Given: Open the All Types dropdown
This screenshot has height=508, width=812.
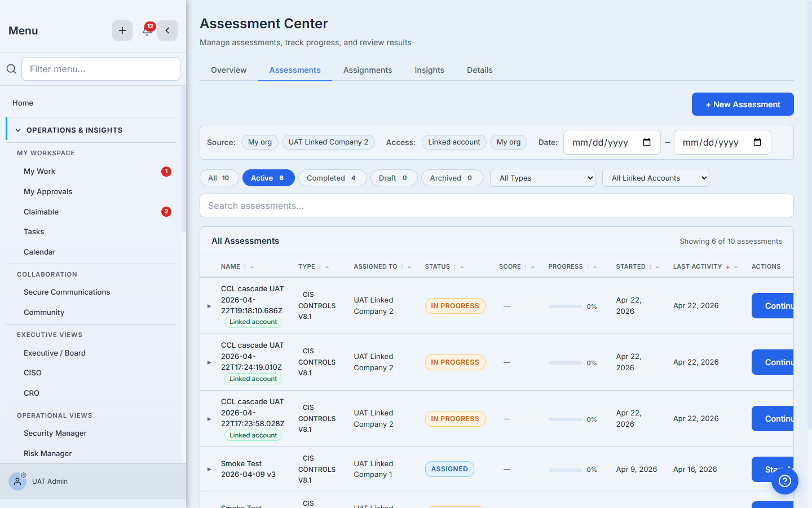Looking at the screenshot, I should point(542,178).
